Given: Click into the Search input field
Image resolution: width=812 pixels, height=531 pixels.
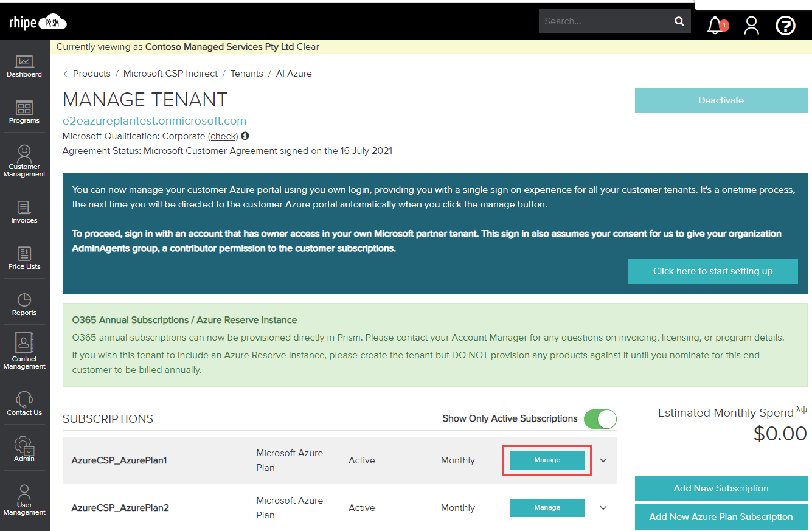Looking at the screenshot, I should pyautogui.click(x=605, y=21).
